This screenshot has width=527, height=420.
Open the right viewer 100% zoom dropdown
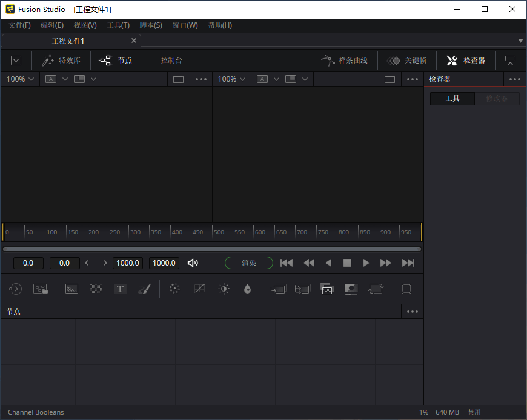pos(231,79)
